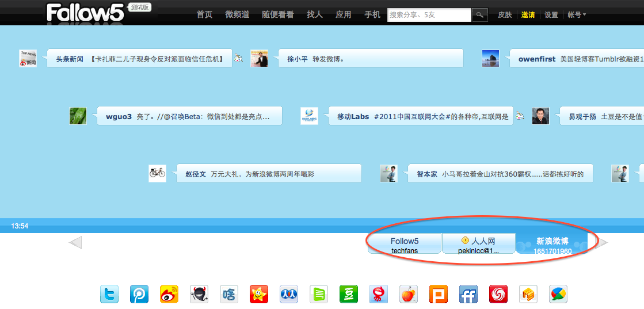
Task: Click post text 转发微博。
Action: (328, 59)
